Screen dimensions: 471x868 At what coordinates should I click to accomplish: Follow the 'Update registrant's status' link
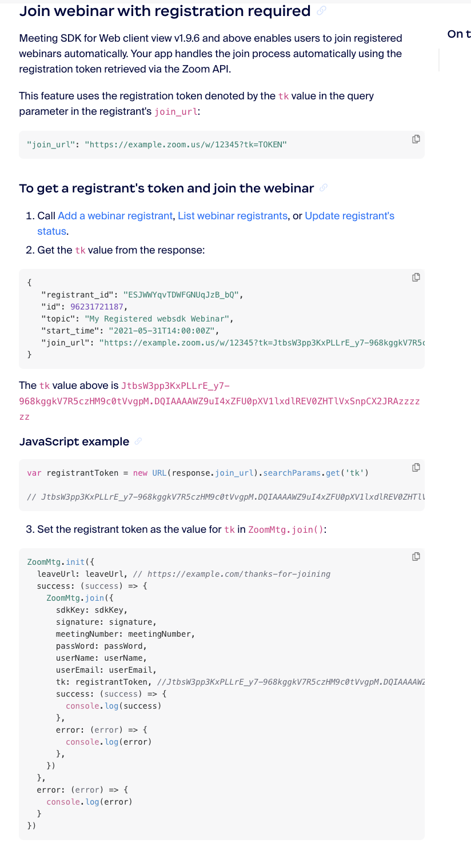click(349, 216)
